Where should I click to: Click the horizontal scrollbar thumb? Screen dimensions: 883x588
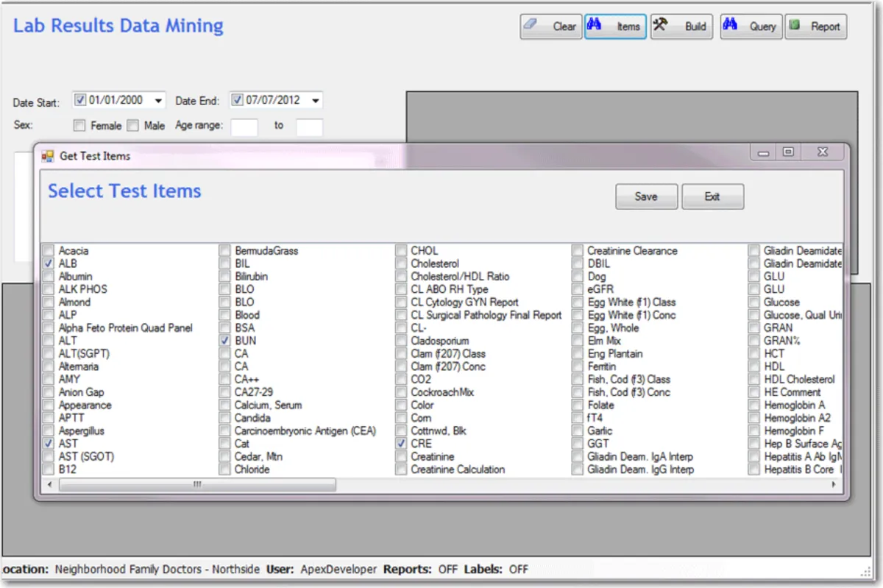click(x=197, y=485)
